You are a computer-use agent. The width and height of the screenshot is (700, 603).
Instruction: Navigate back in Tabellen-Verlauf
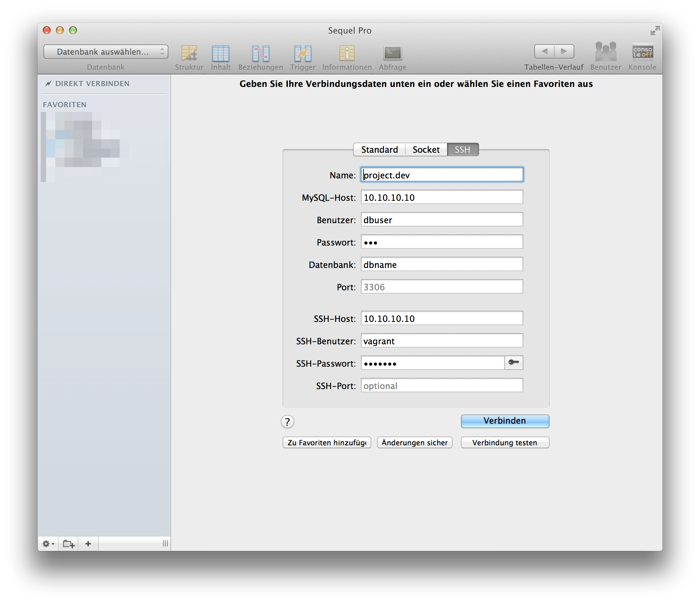point(545,51)
